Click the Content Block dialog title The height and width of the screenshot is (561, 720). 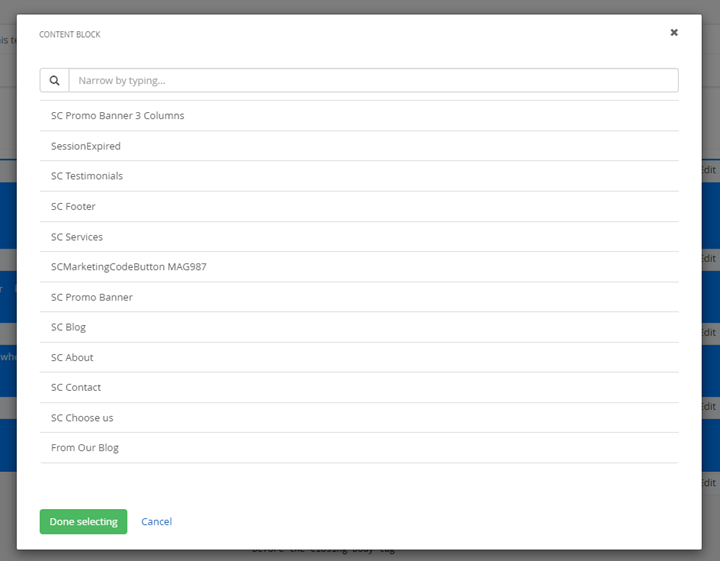click(70, 34)
